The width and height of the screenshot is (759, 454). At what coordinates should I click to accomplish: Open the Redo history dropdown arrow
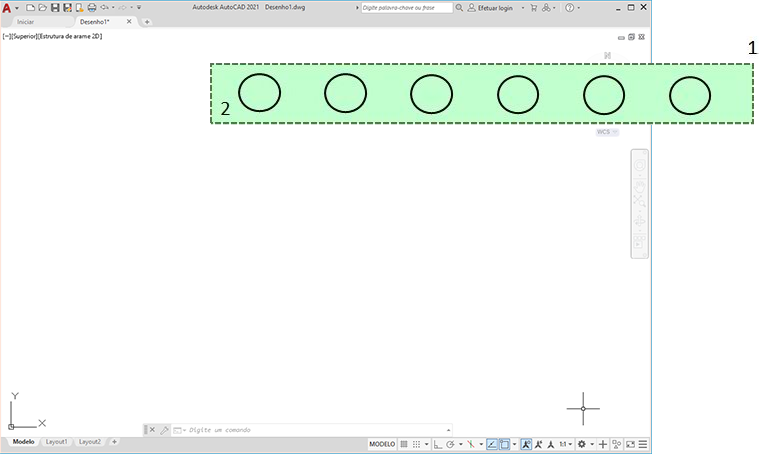point(131,8)
